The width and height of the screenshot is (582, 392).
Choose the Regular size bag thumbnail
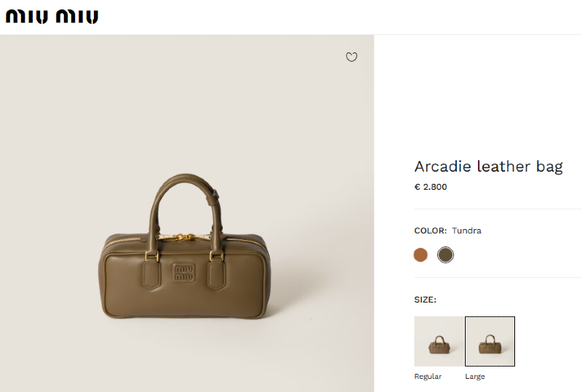coord(439,341)
